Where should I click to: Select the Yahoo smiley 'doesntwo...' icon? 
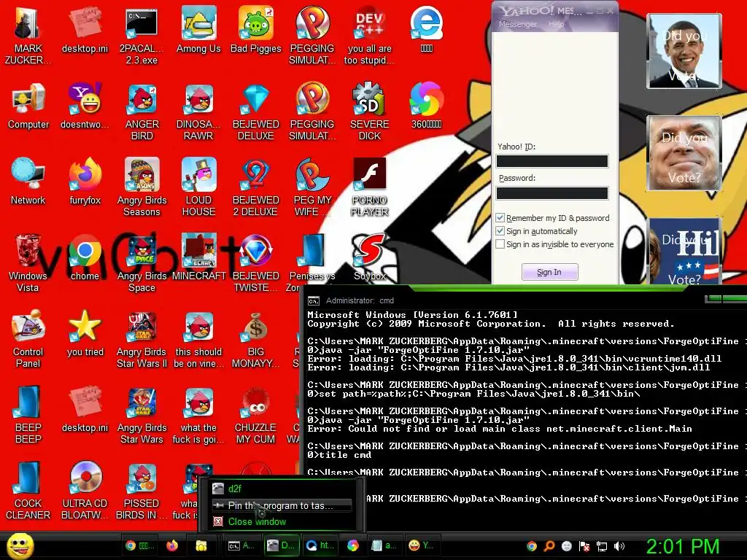(85, 106)
